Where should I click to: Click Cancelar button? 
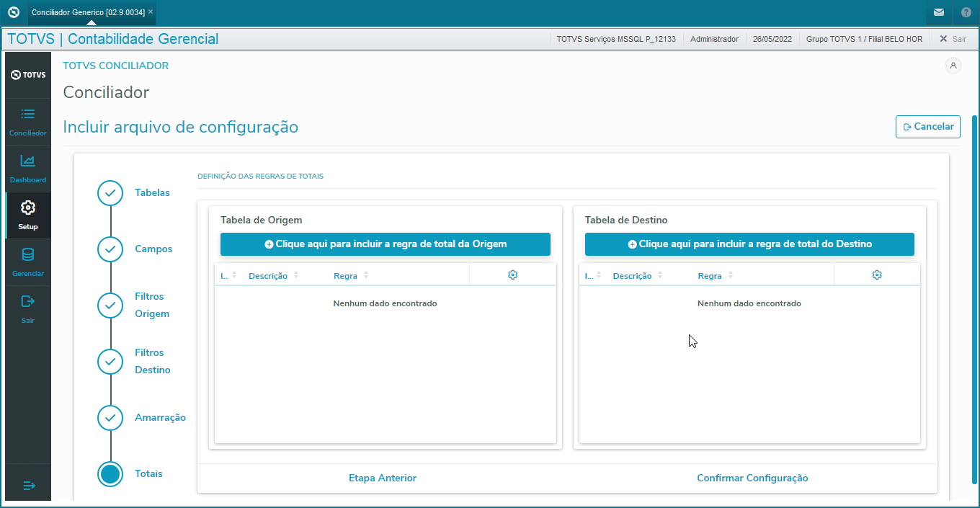[928, 127]
